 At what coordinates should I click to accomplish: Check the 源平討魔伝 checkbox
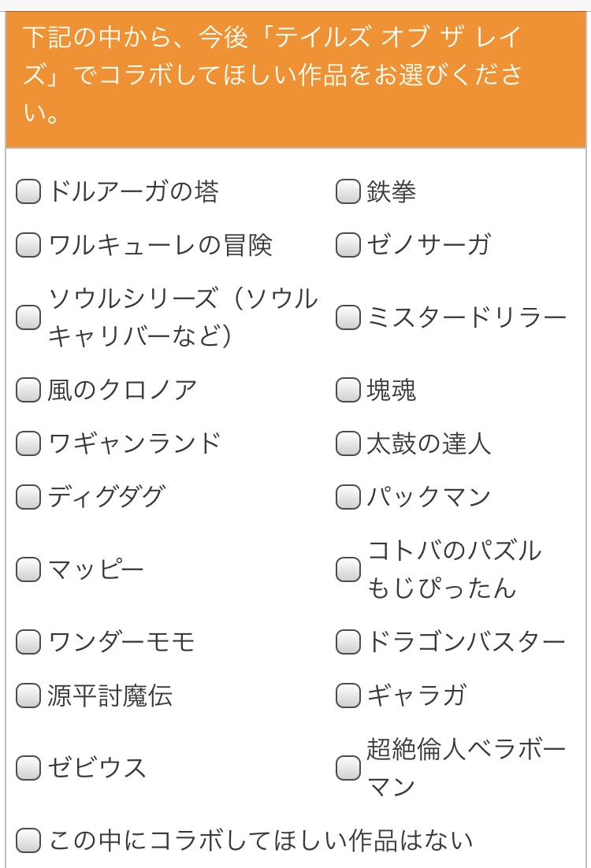click(x=28, y=696)
